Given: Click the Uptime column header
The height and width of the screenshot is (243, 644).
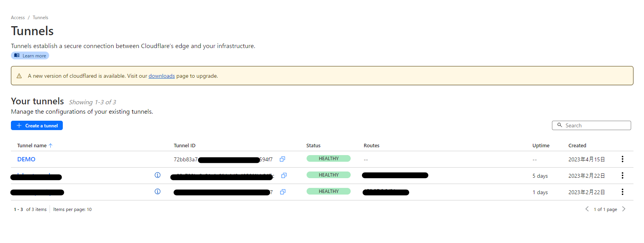Looking at the screenshot, I should coord(541,145).
